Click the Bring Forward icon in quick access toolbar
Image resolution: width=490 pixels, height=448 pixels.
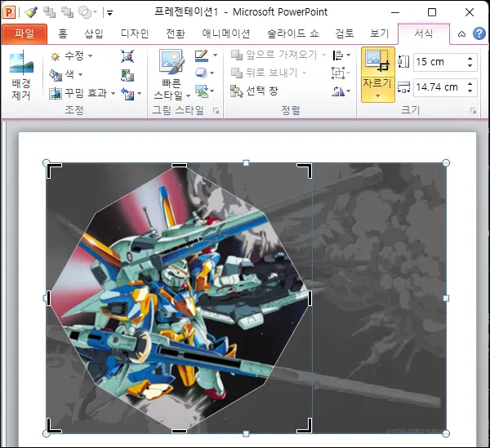[49, 12]
